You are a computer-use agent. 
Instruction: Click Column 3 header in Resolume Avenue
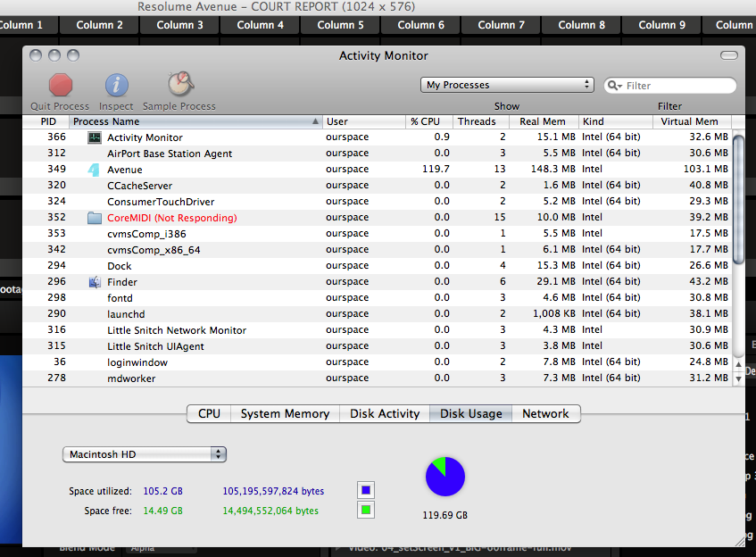(x=179, y=25)
